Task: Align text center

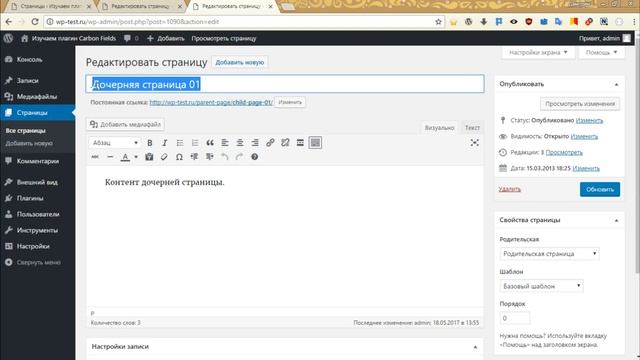Action: pos(240,143)
